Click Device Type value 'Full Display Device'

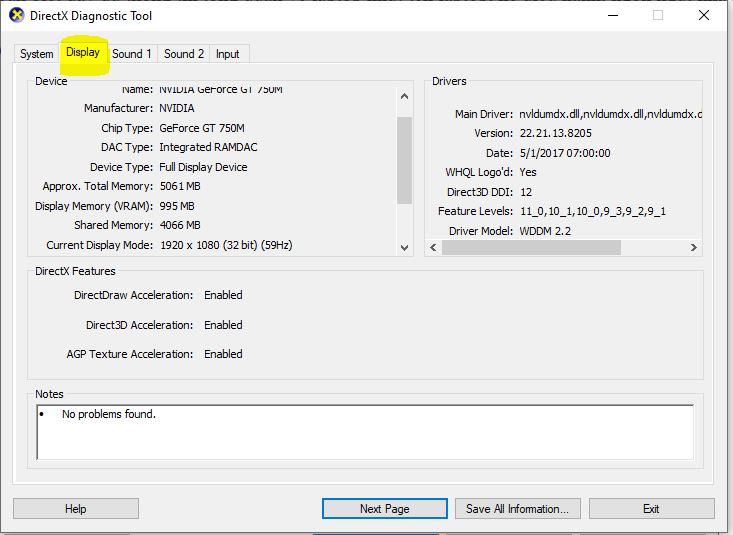coord(203,167)
